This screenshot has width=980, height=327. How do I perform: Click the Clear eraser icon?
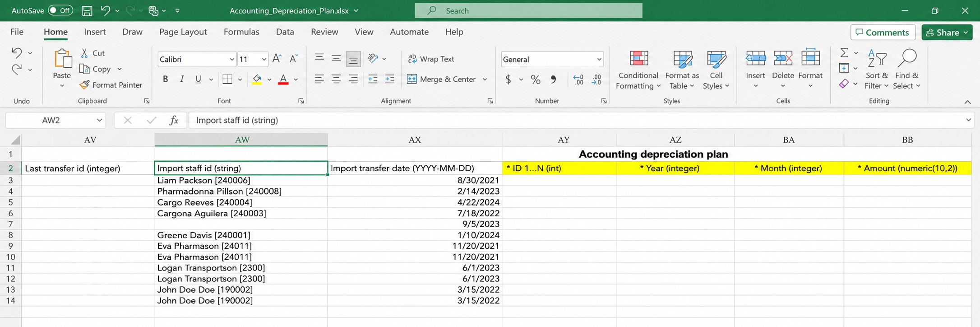point(844,84)
